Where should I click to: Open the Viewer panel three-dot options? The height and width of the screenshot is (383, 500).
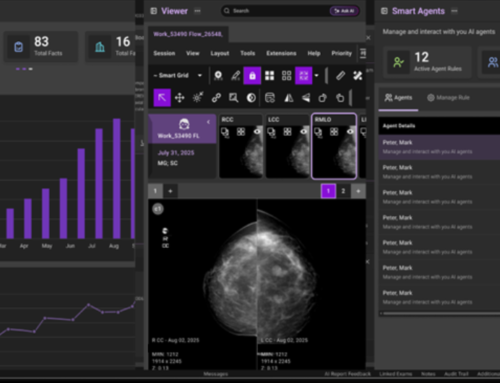coord(197,11)
